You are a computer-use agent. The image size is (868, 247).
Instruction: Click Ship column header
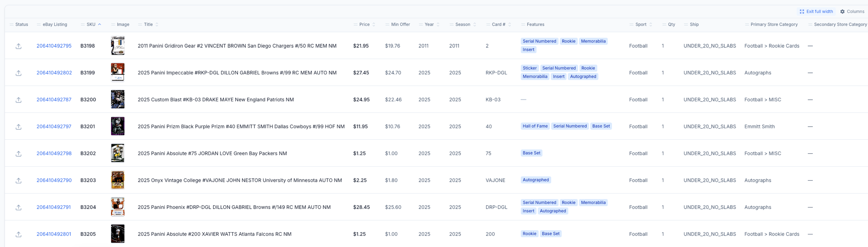click(694, 24)
